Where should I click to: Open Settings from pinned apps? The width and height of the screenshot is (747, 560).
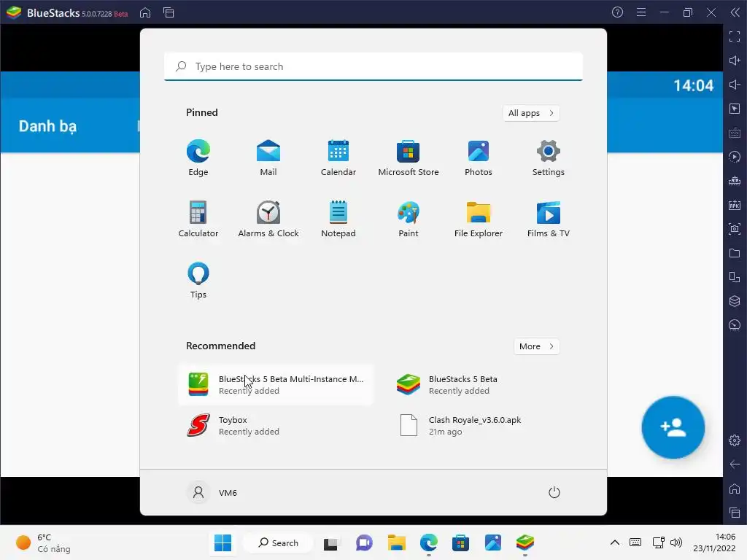549,158
